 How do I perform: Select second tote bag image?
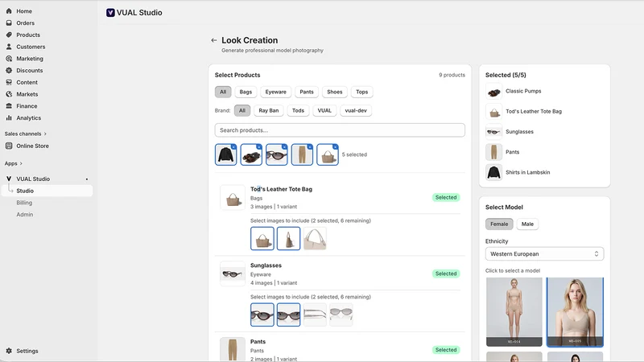click(x=288, y=238)
